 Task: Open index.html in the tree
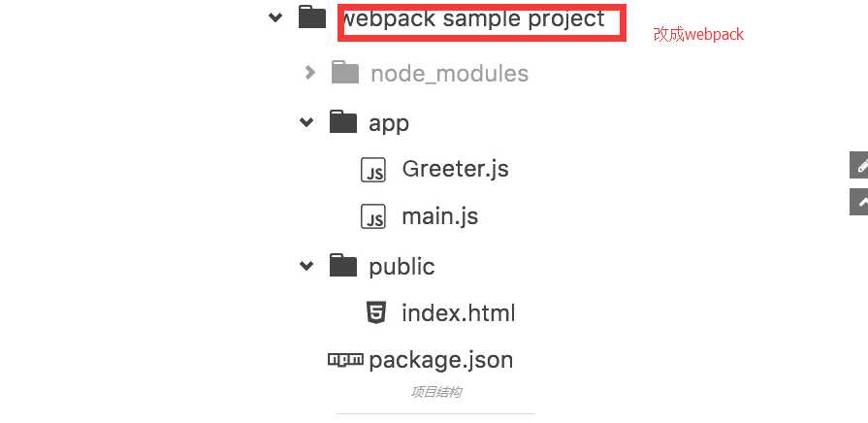pos(459,312)
